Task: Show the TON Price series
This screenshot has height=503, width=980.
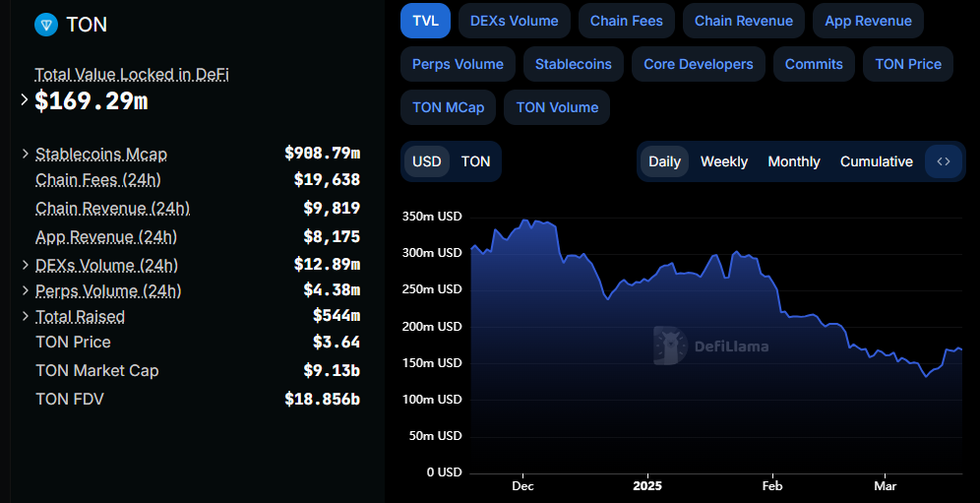Action: coord(908,64)
